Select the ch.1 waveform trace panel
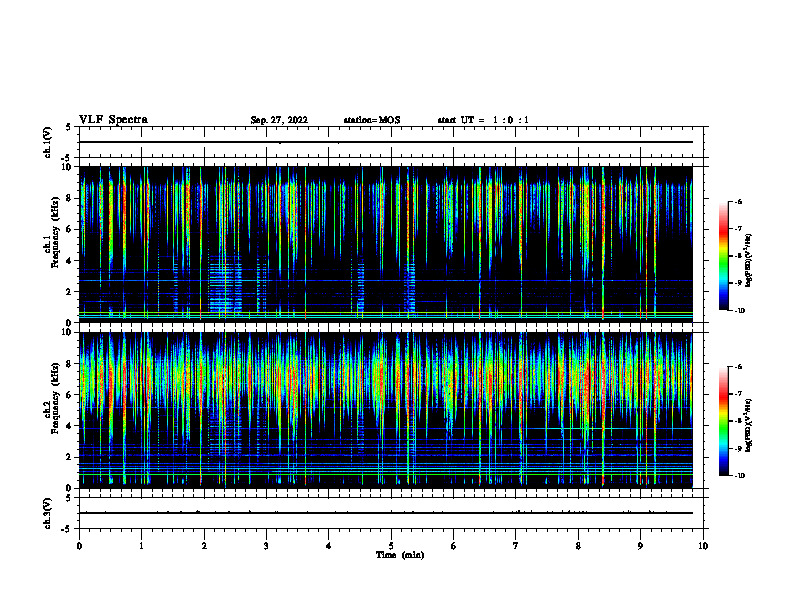The height and width of the screenshot is (612, 792). tap(391, 142)
